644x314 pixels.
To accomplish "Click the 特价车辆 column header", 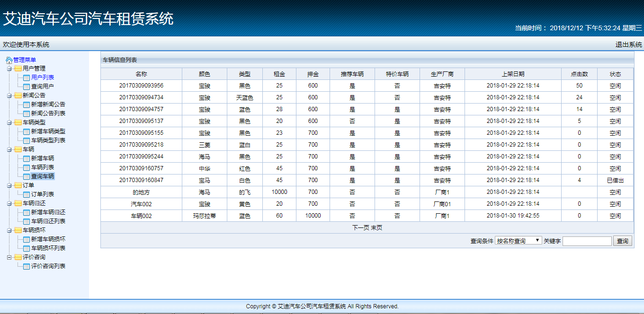I will point(397,74).
